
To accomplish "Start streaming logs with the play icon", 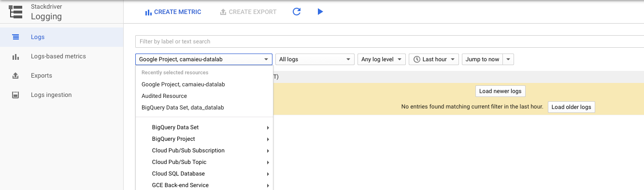I will click(x=320, y=12).
